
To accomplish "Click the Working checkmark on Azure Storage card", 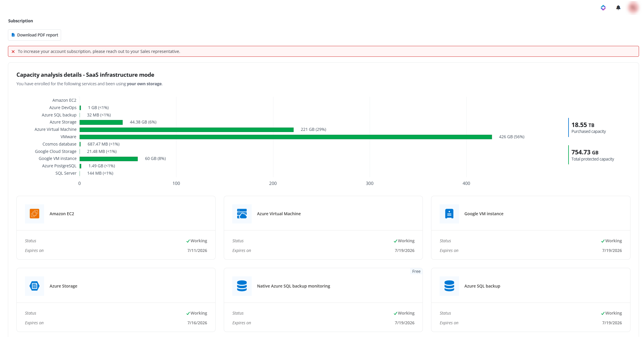I will (188, 313).
